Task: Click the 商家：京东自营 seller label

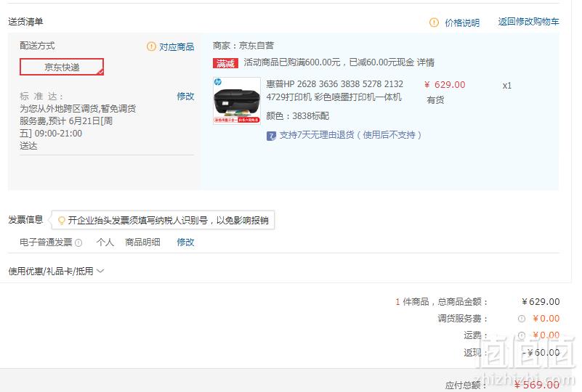Action: pos(243,46)
